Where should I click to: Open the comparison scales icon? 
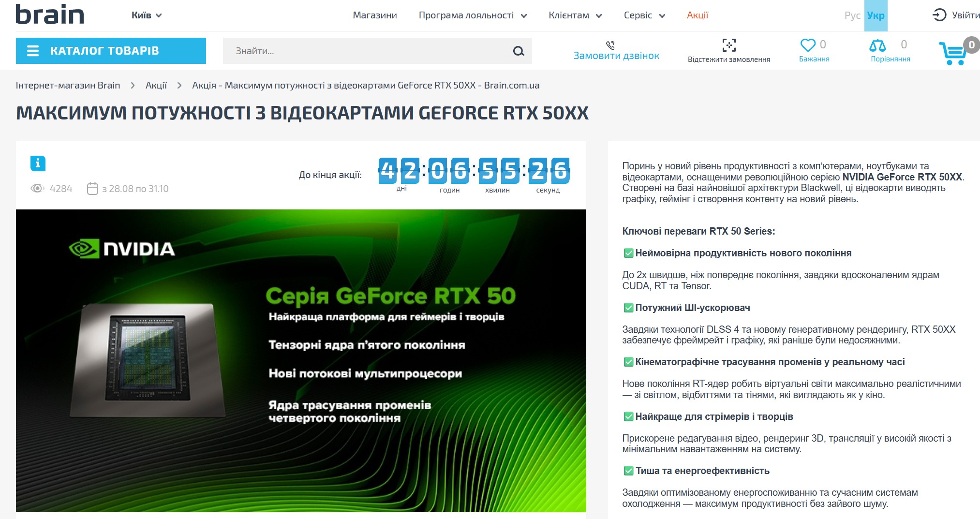[x=877, y=45]
